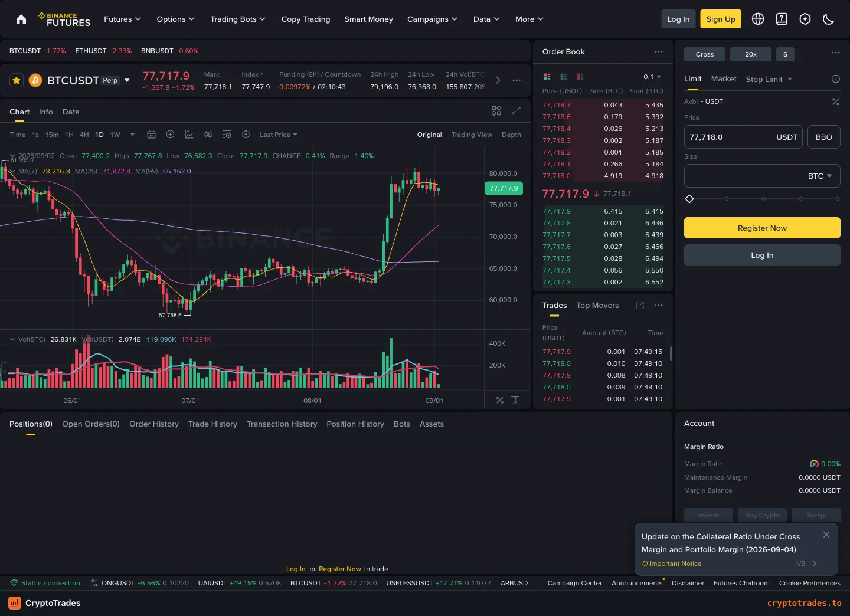Pop out the Trades panel
This screenshot has width=850, height=616.
coord(640,305)
